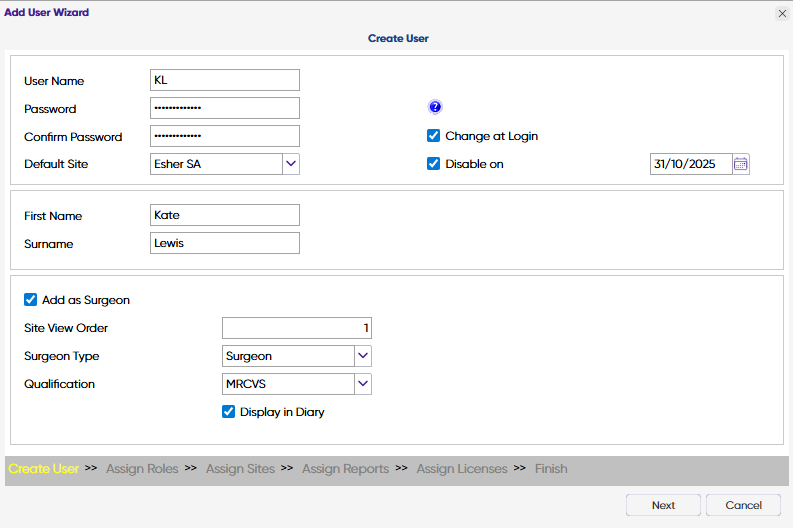Disable the Display in Diary checkbox

(228, 411)
